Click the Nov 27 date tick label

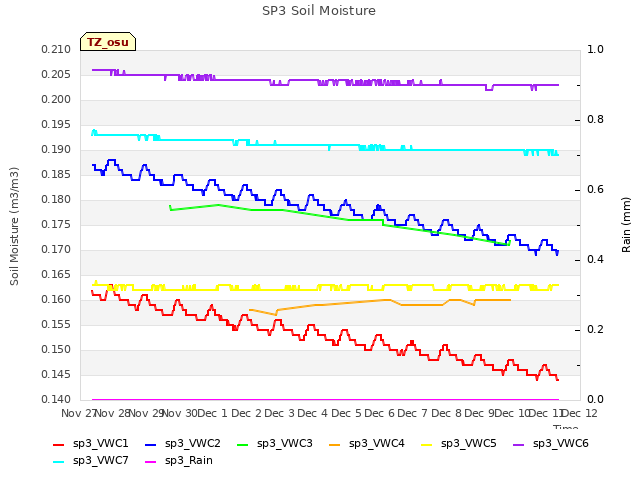point(78,413)
